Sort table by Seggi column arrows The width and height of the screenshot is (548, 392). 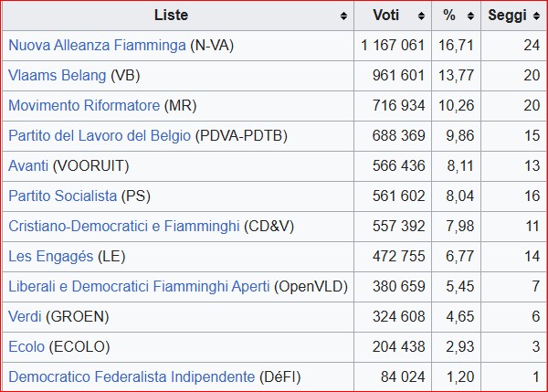532,16
